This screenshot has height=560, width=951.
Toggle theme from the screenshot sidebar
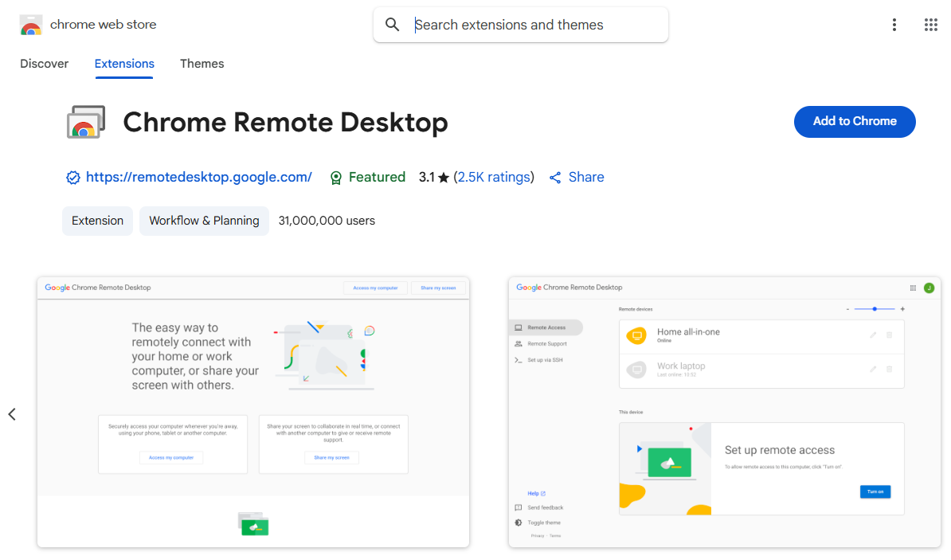click(542, 523)
